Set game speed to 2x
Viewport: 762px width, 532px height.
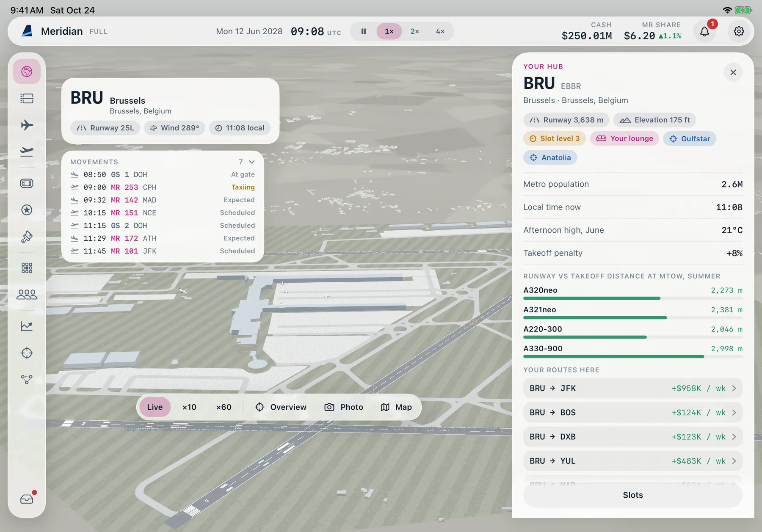[414, 31]
